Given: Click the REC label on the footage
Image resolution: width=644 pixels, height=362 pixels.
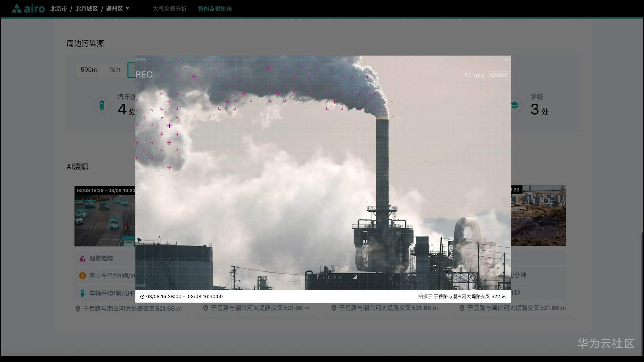Looking at the screenshot, I should pyautogui.click(x=144, y=75).
